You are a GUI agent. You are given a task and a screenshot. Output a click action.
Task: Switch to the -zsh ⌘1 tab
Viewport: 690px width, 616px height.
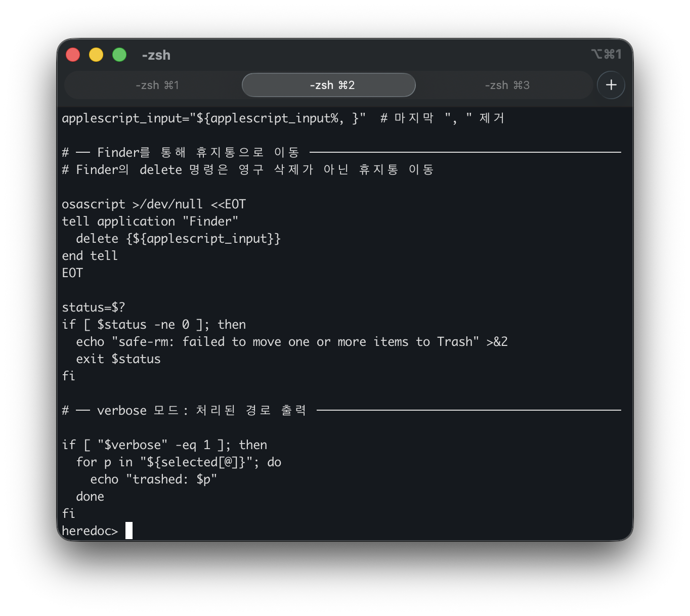point(157,85)
